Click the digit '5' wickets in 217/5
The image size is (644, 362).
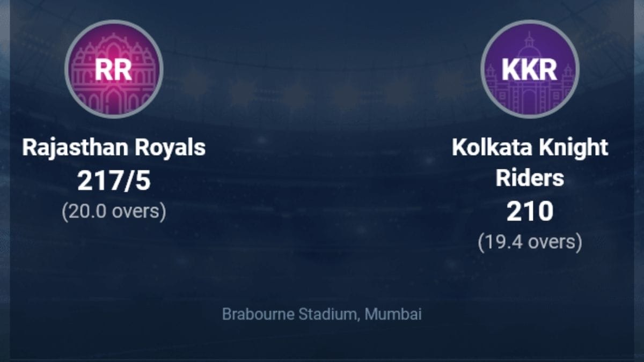[144, 182]
